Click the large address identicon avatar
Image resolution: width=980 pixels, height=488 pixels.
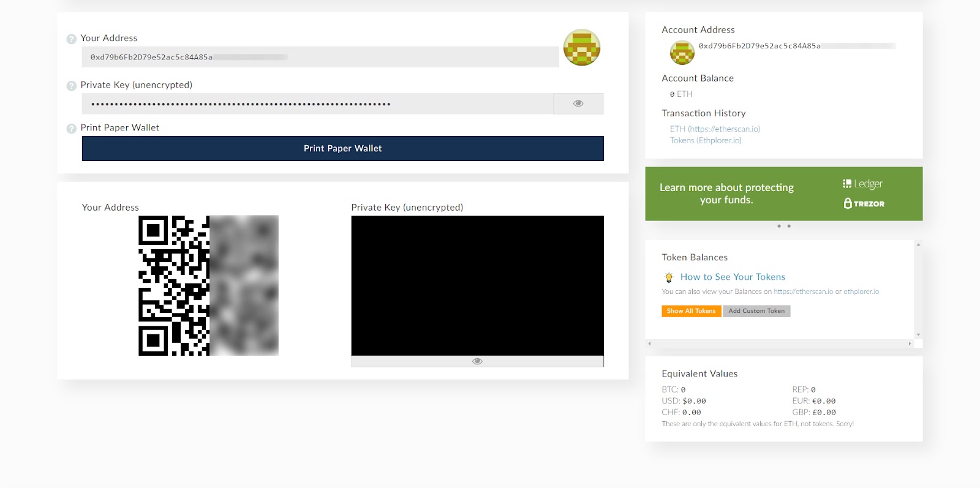point(582,47)
